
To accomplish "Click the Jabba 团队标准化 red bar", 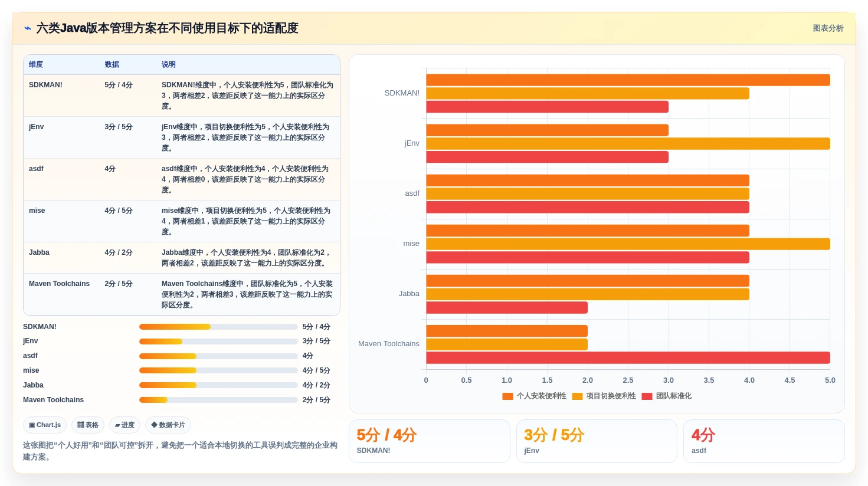I will click(507, 307).
